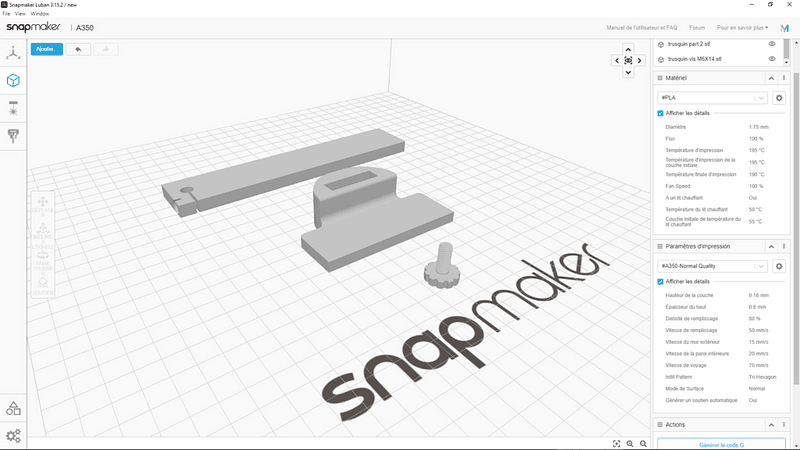800x450 pixels.
Task: Select the long bar model in viewport
Action: [x=286, y=168]
